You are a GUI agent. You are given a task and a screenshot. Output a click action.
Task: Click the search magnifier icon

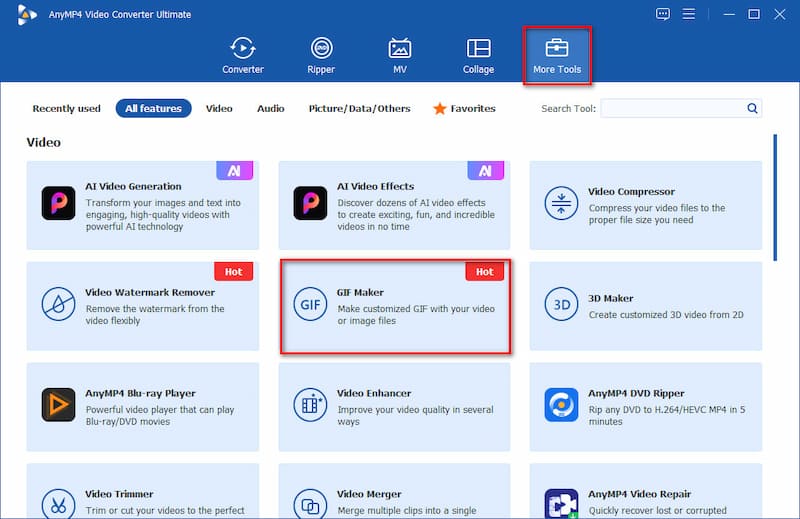coord(752,108)
